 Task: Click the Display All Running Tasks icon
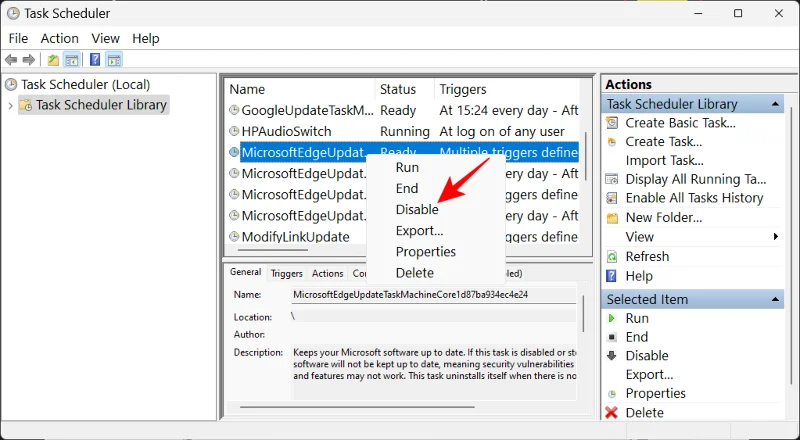tap(612, 179)
